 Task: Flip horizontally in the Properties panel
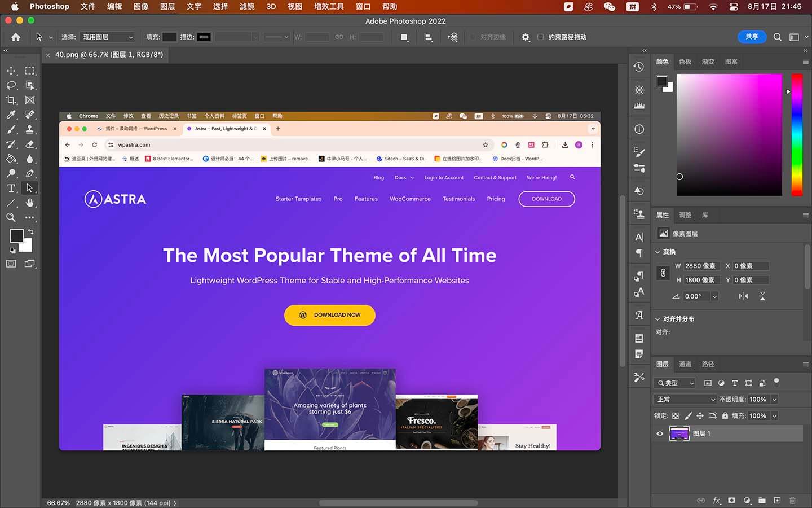tap(744, 296)
